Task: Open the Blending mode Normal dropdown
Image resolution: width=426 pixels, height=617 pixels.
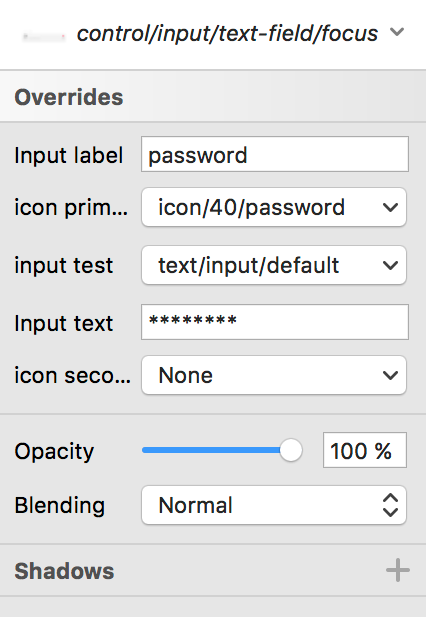Action: pos(274,505)
